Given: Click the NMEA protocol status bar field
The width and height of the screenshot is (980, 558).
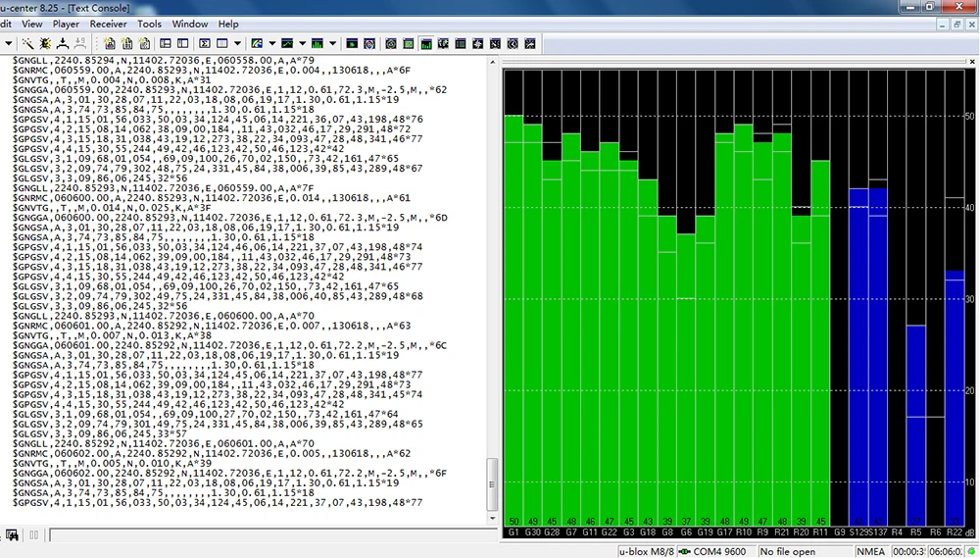Looking at the screenshot, I should pyautogui.click(x=870, y=551).
